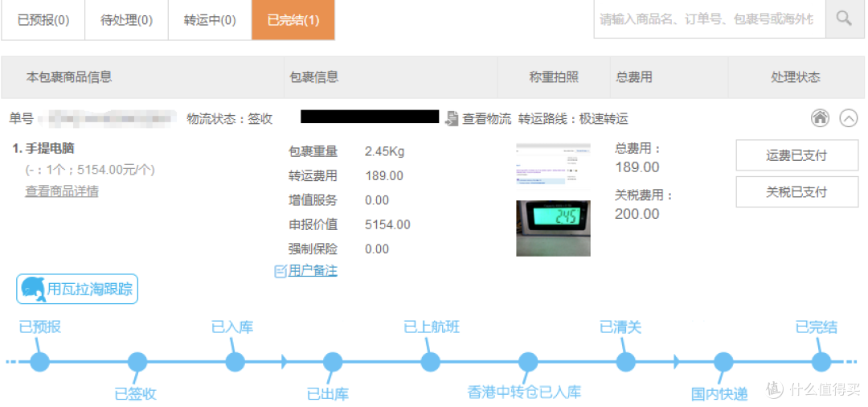Click the 5154.00 declared value
The height and width of the screenshot is (407, 868).
387,225
